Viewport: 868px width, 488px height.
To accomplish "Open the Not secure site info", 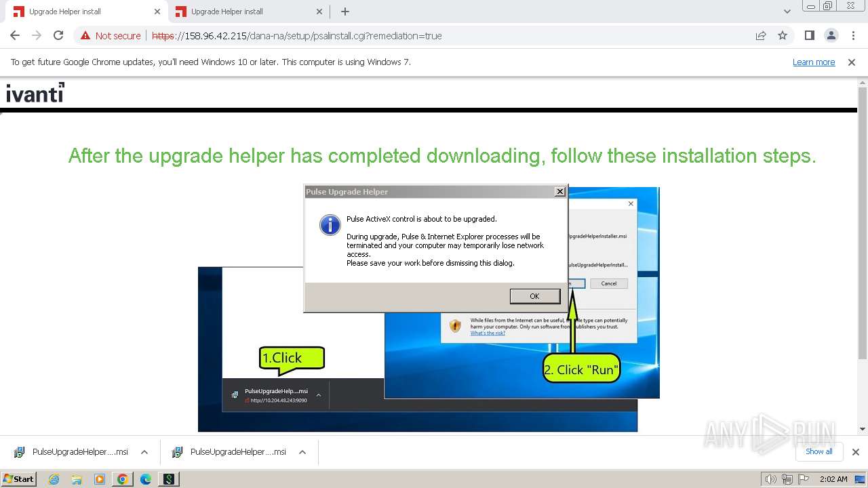I will tap(111, 36).
